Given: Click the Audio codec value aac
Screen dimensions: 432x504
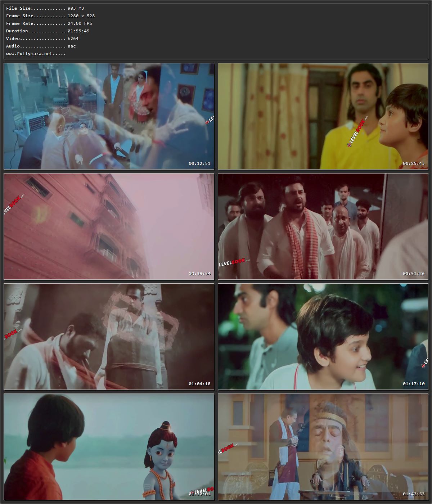Looking at the screenshot, I should (x=72, y=46).
